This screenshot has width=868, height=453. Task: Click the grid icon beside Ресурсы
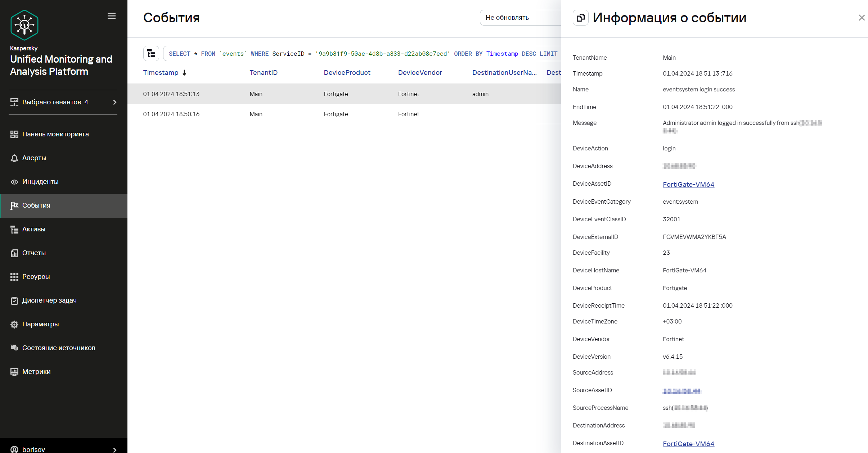tap(14, 277)
